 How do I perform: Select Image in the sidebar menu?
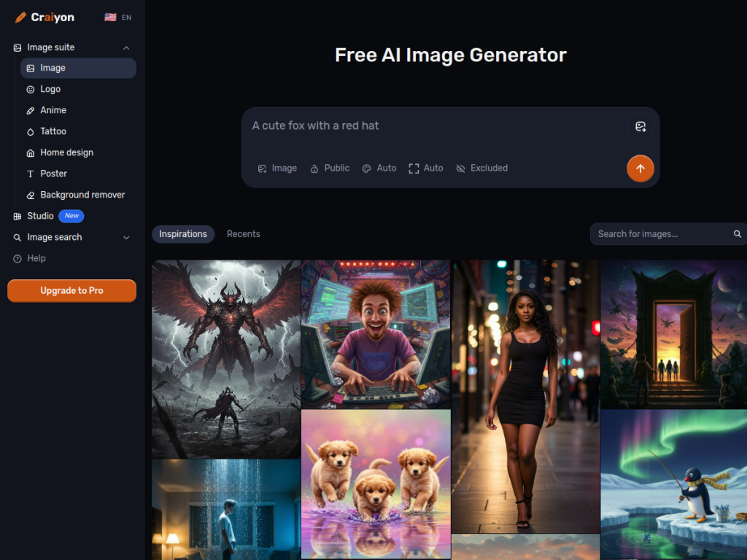tap(78, 68)
